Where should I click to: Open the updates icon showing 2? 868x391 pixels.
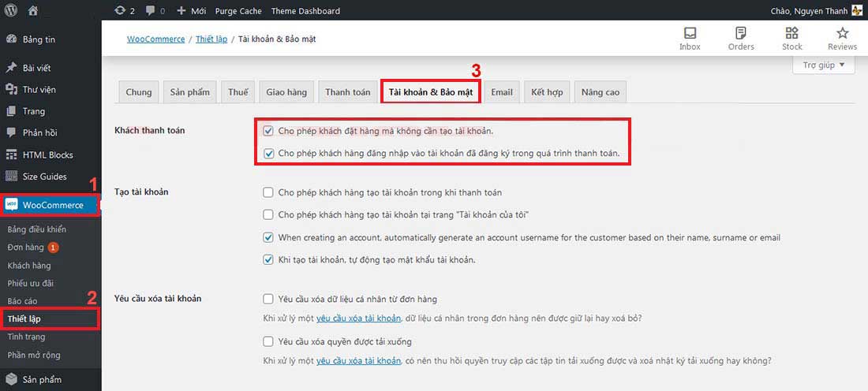[120, 10]
